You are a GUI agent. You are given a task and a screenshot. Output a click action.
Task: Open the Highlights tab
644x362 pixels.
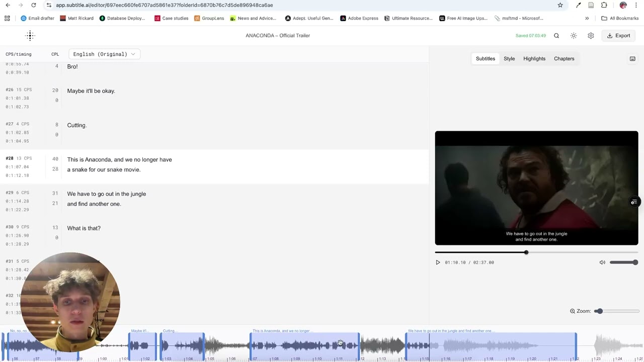click(534, 59)
